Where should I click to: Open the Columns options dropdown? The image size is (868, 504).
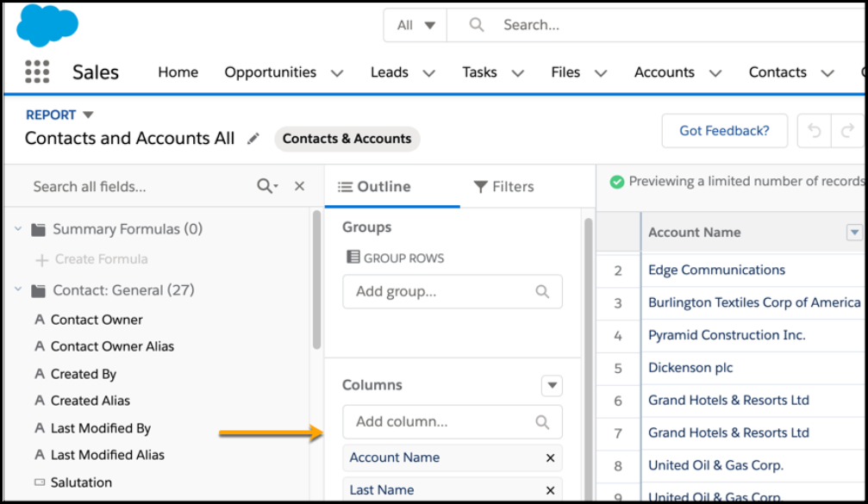tap(552, 385)
